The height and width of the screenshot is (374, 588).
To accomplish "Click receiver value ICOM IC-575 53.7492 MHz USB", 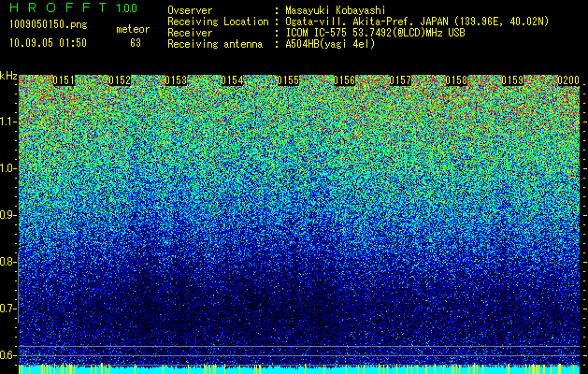I will pos(376,33).
